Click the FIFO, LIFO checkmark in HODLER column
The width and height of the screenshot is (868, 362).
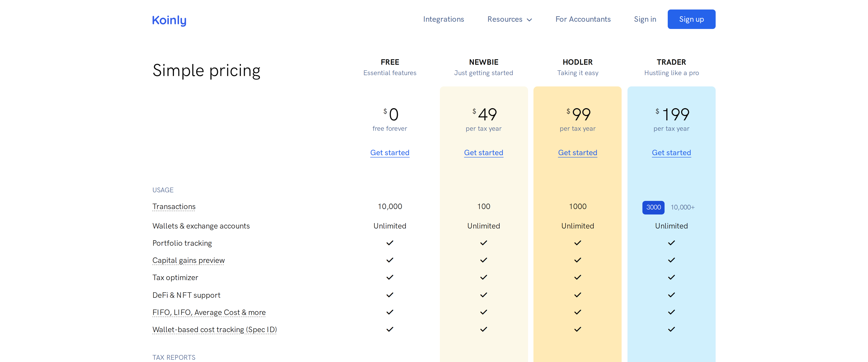point(578,312)
